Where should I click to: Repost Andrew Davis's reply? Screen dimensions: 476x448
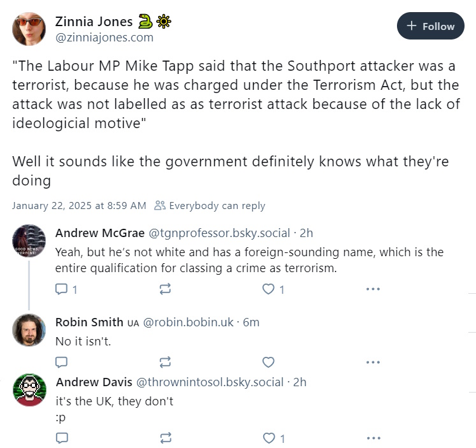[x=166, y=438]
